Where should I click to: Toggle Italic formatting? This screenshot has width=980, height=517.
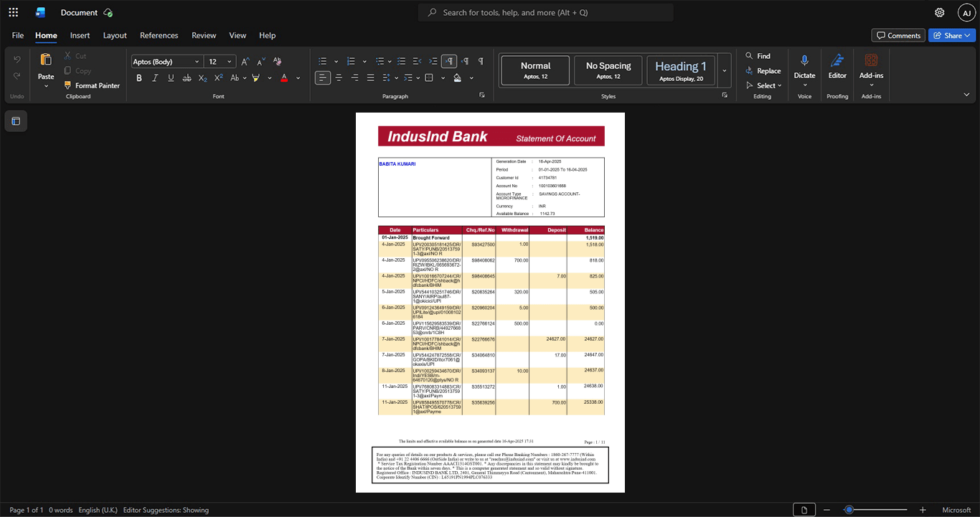tap(155, 77)
